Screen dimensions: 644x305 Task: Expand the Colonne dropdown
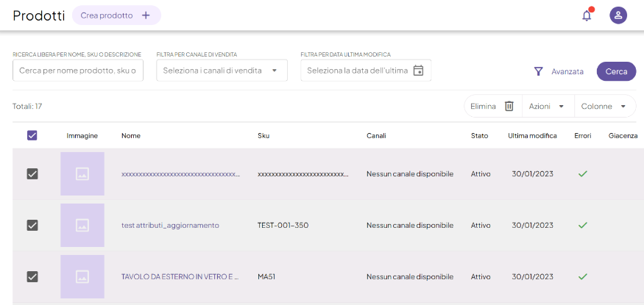pos(604,106)
